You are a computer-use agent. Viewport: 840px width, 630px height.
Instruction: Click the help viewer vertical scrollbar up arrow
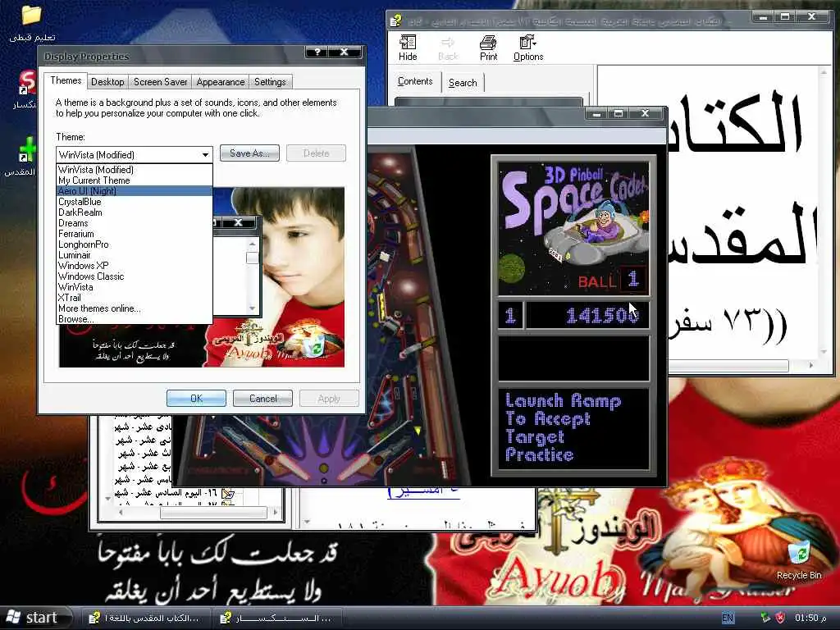click(x=824, y=71)
